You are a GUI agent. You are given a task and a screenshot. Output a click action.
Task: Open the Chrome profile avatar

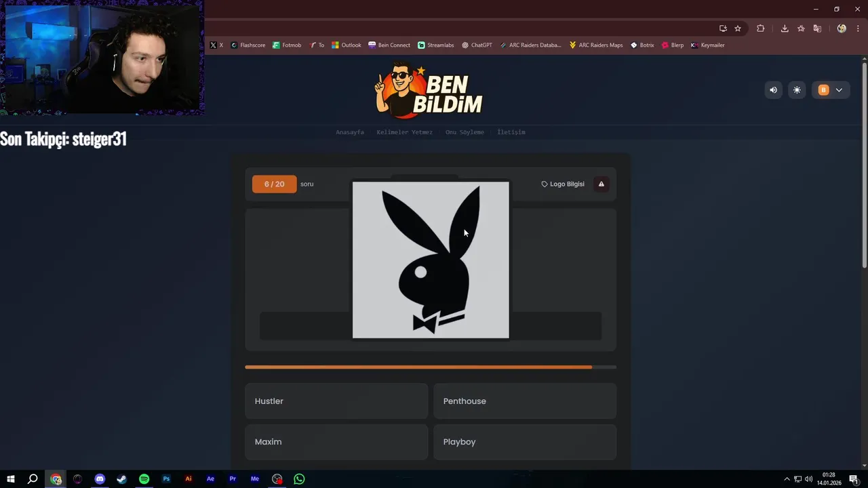coord(842,28)
